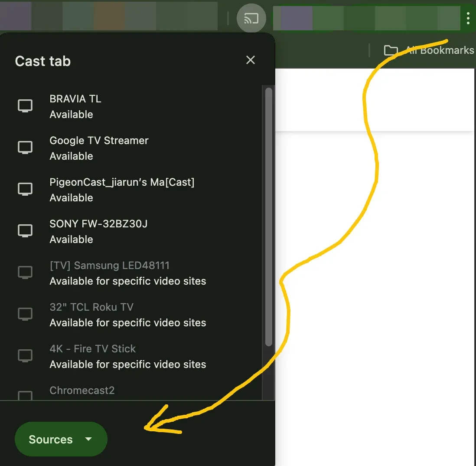The width and height of the screenshot is (476, 466).
Task: Click the 4K Fire TV Stick display icon
Action: 25,356
